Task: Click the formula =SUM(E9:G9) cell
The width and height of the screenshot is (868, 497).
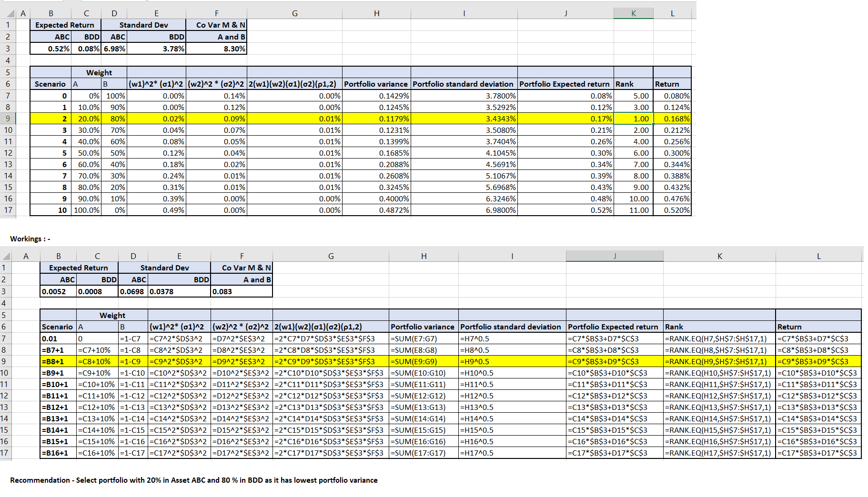Action: click(424, 361)
